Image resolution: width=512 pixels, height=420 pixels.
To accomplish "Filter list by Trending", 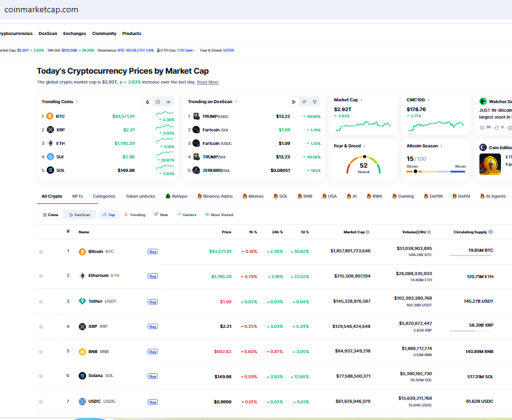I will (135, 214).
